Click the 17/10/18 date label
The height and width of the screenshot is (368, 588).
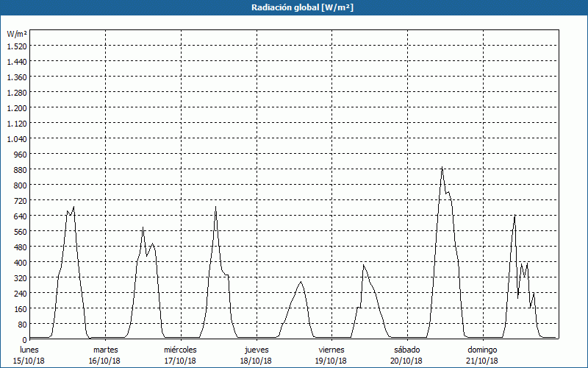(180, 361)
